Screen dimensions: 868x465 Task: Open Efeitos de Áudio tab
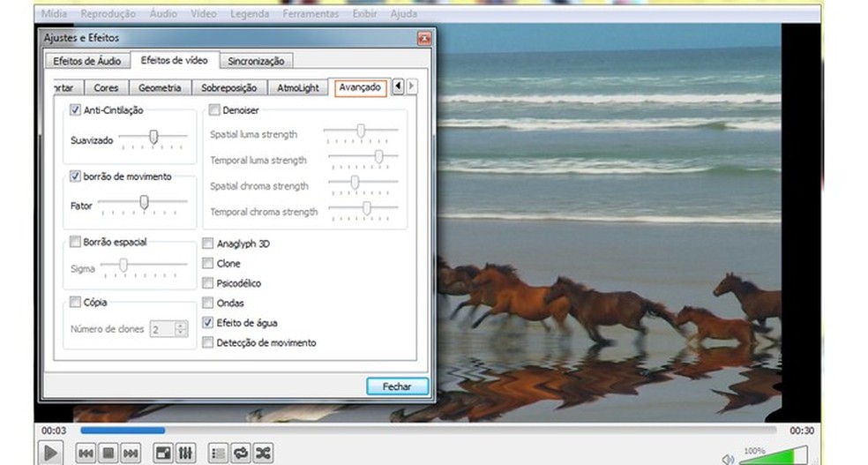(87, 61)
